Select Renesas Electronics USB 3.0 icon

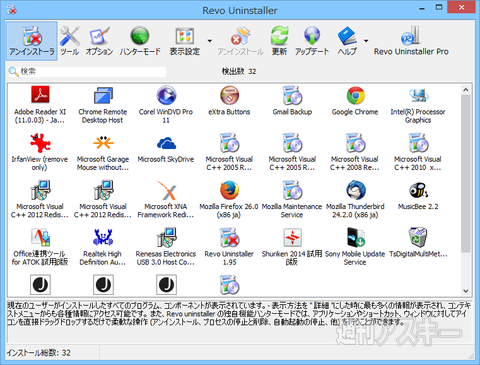[x=166, y=237]
